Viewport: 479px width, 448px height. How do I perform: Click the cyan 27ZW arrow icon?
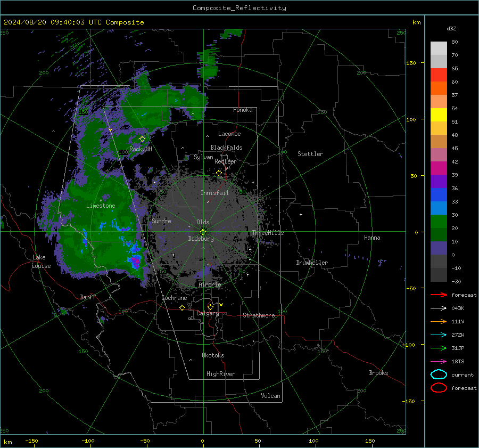(x=439, y=335)
